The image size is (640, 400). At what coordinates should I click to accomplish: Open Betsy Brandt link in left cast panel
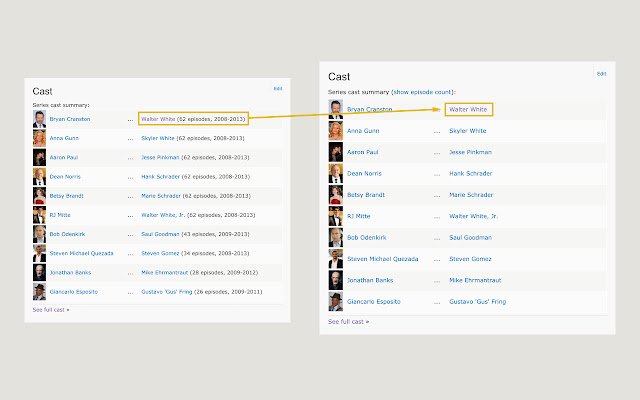[x=66, y=196]
